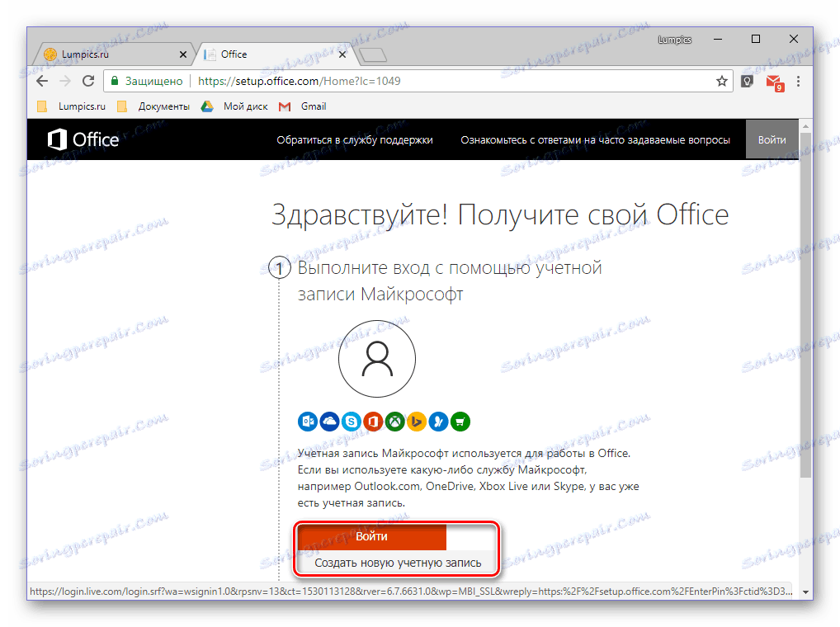Viewport: 840px width, 627px height.
Task: Click the Office logo in the header
Action: point(83,139)
